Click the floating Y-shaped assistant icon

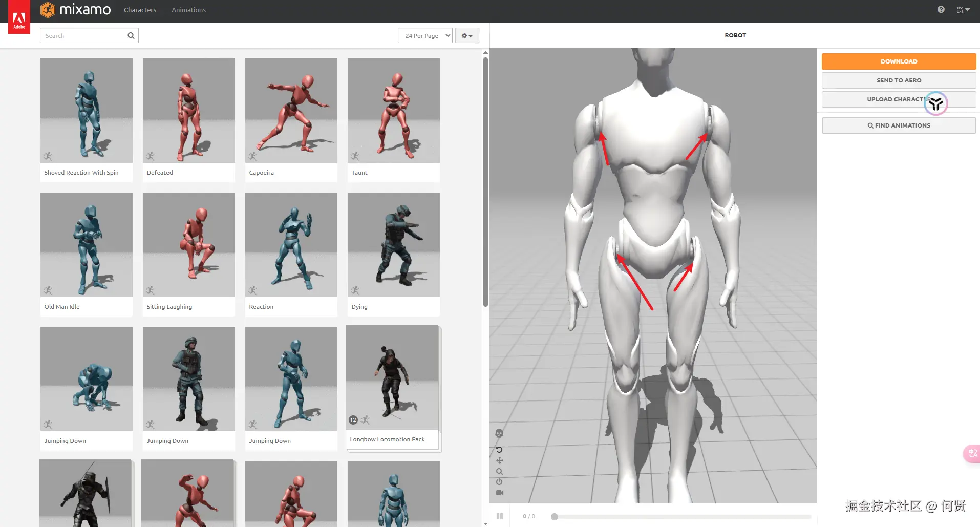point(936,103)
